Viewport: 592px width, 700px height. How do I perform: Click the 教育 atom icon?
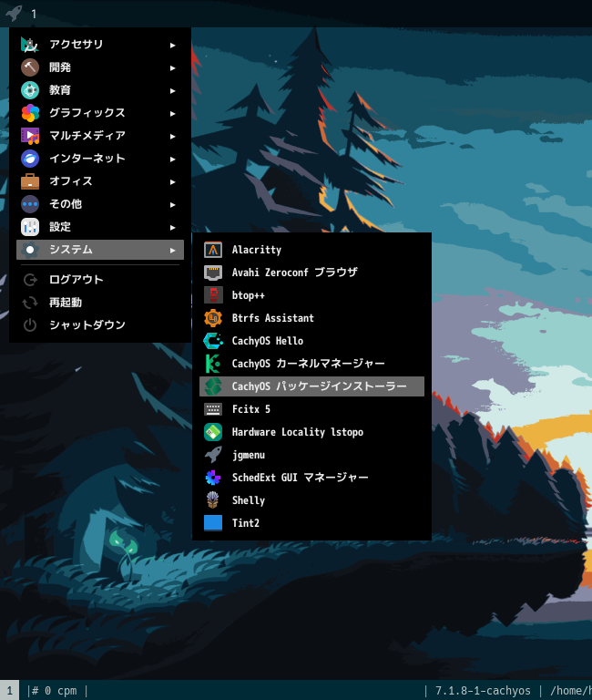pos(30,90)
